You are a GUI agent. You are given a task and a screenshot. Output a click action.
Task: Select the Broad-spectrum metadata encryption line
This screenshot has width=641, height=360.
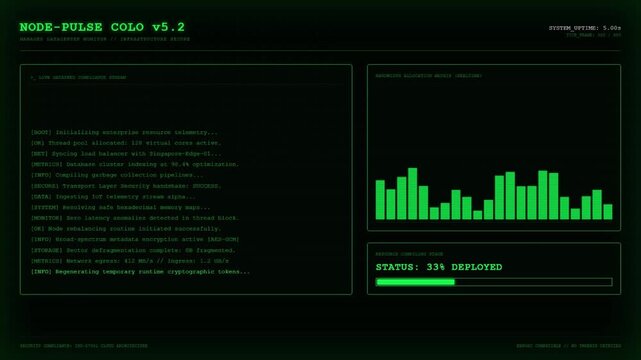(x=135, y=239)
